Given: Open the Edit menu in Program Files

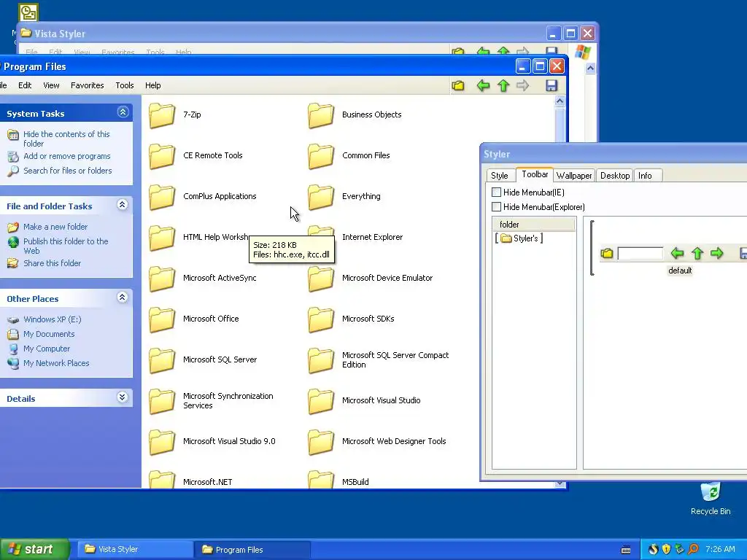Looking at the screenshot, I should click(25, 85).
